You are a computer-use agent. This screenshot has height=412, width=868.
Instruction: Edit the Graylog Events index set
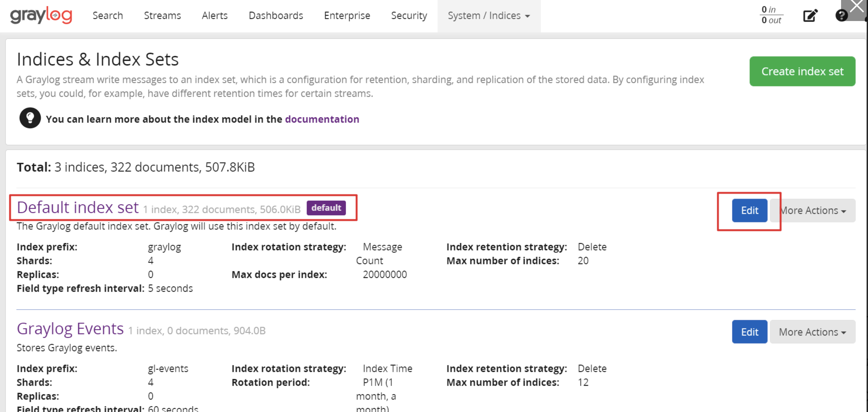pyautogui.click(x=749, y=332)
